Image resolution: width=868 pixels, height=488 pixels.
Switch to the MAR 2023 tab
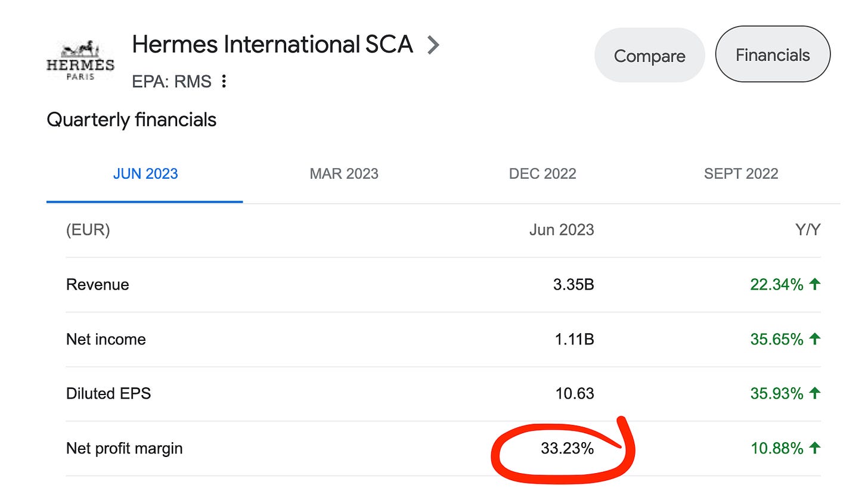tap(344, 174)
